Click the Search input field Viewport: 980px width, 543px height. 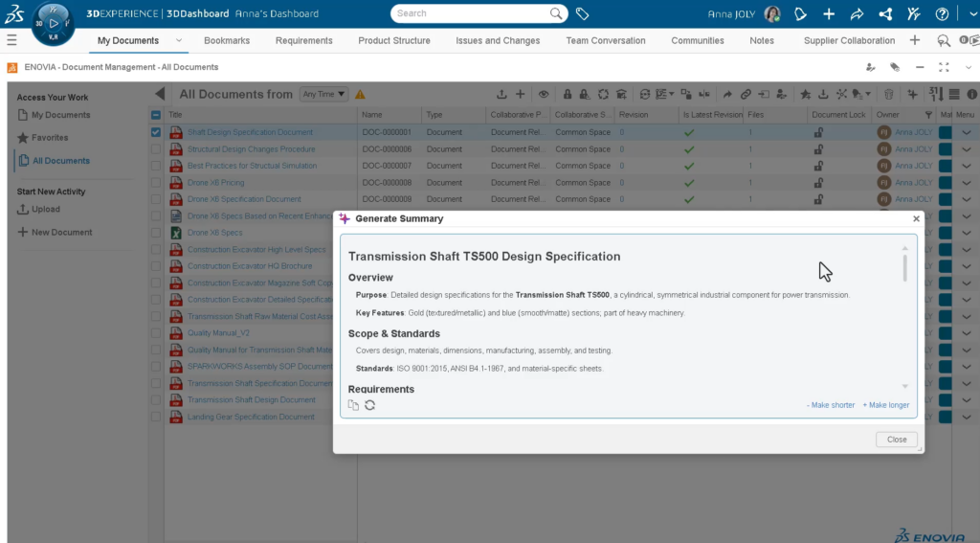click(472, 13)
